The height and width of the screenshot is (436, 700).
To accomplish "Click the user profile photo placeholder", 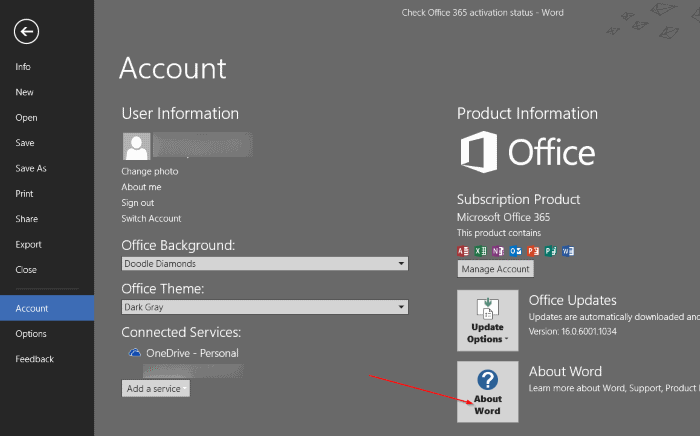I will tap(137, 146).
